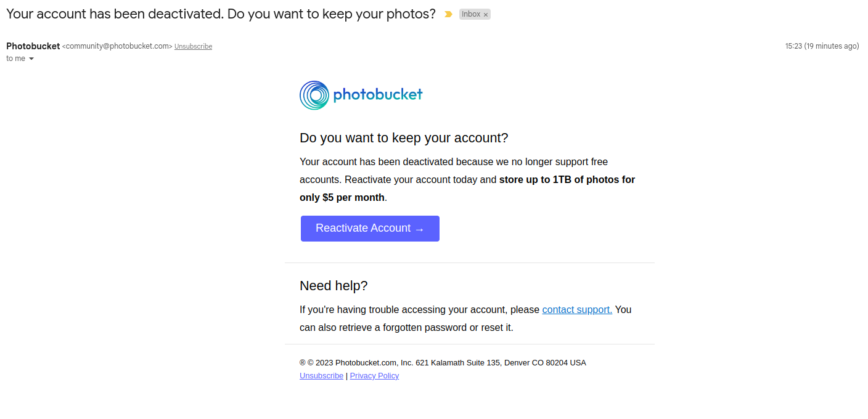868x419 pixels.
Task: Click the Photobucket Denver address footer text
Action: (x=443, y=363)
